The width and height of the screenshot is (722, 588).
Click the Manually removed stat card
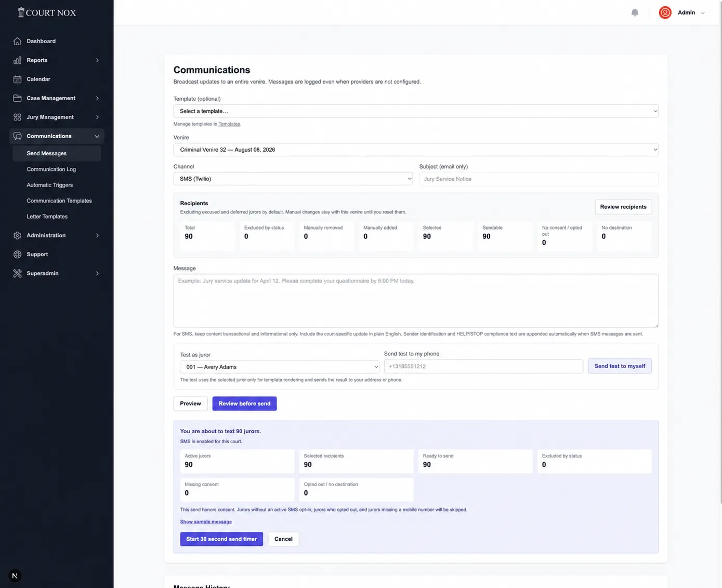pos(326,236)
